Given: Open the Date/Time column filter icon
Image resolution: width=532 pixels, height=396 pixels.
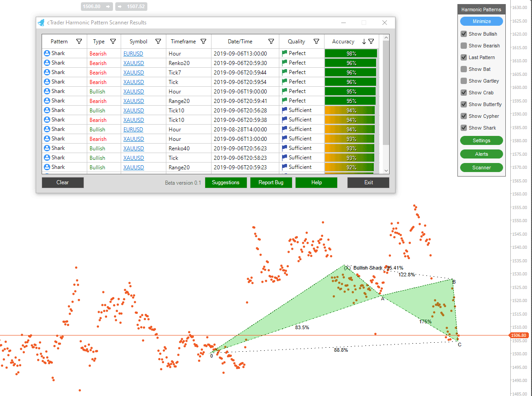Looking at the screenshot, I should (x=271, y=42).
